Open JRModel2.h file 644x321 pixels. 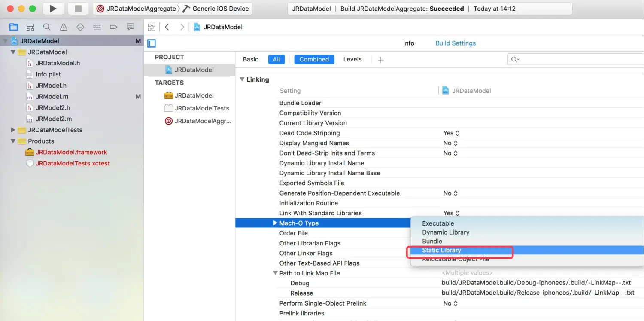pyautogui.click(x=53, y=108)
